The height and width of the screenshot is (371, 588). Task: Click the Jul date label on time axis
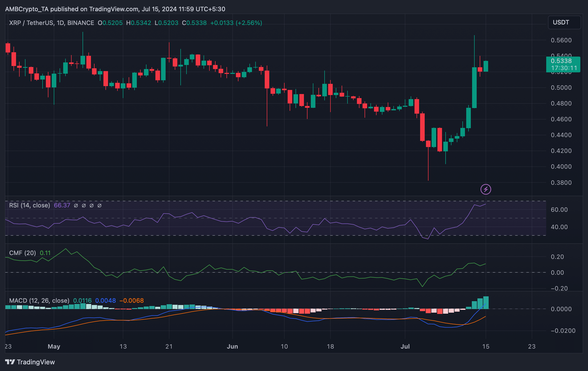[x=405, y=347]
